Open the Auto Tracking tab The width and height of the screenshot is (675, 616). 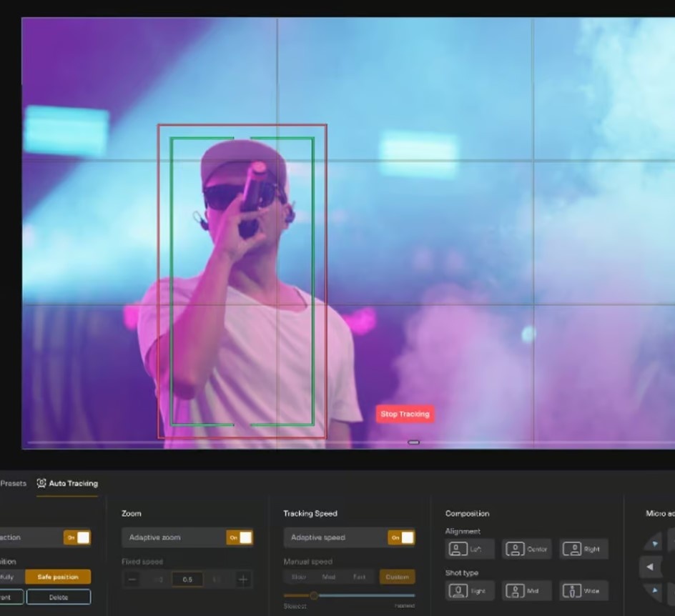67,484
